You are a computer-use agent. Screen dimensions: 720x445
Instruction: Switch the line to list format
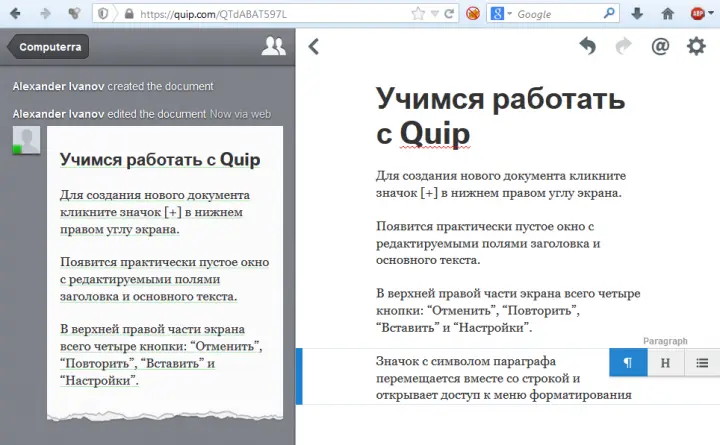click(702, 362)
